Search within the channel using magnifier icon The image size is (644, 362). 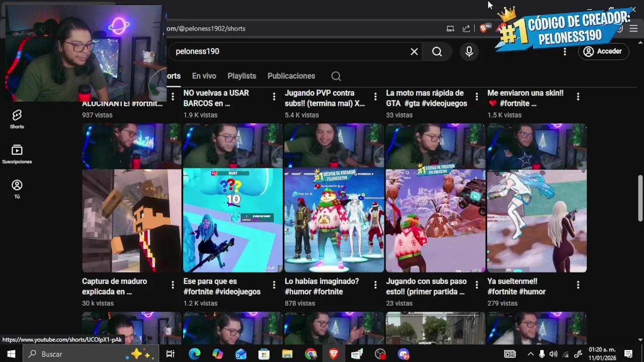point(336,76)
